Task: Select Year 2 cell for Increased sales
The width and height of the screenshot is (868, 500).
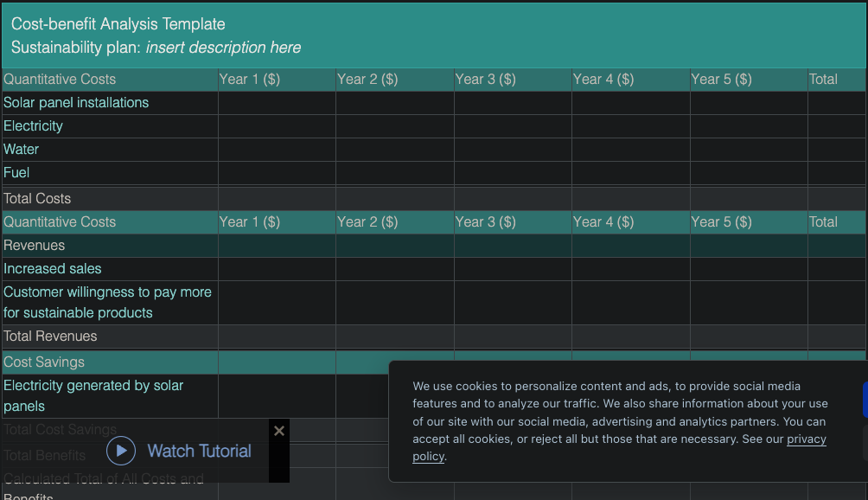Action: tap(394, 269)
